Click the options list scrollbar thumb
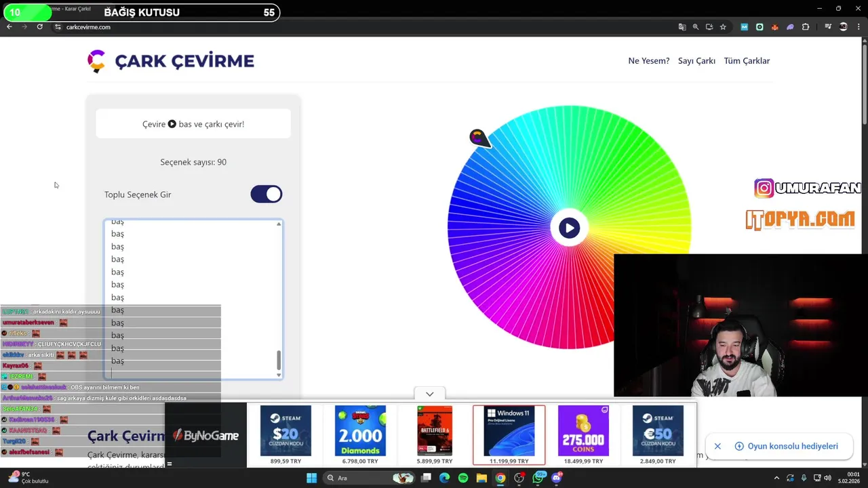The height and width of the screenshot is (488, 868). [279, 361]
